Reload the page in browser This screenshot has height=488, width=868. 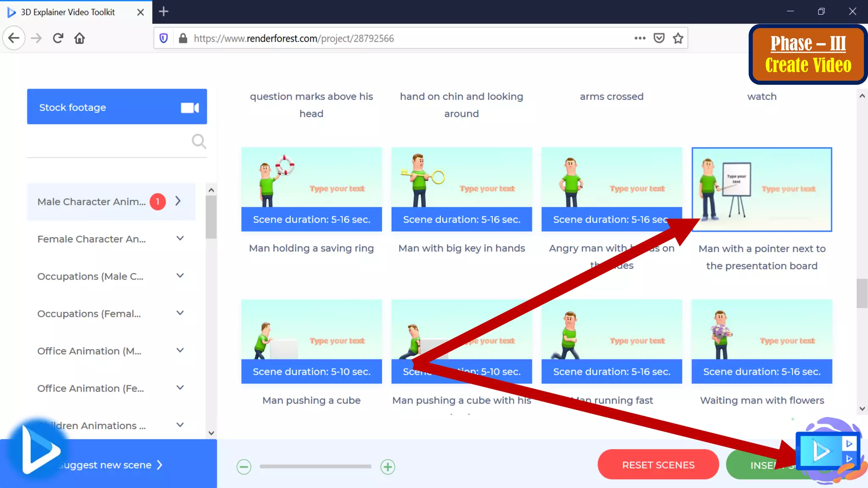[58, 39]
